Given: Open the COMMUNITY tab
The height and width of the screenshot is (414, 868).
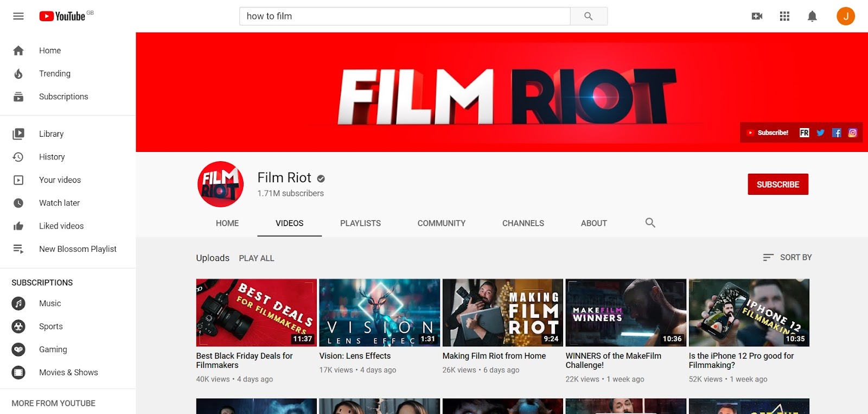Looking at the screenshot, I should click(442, 224).
